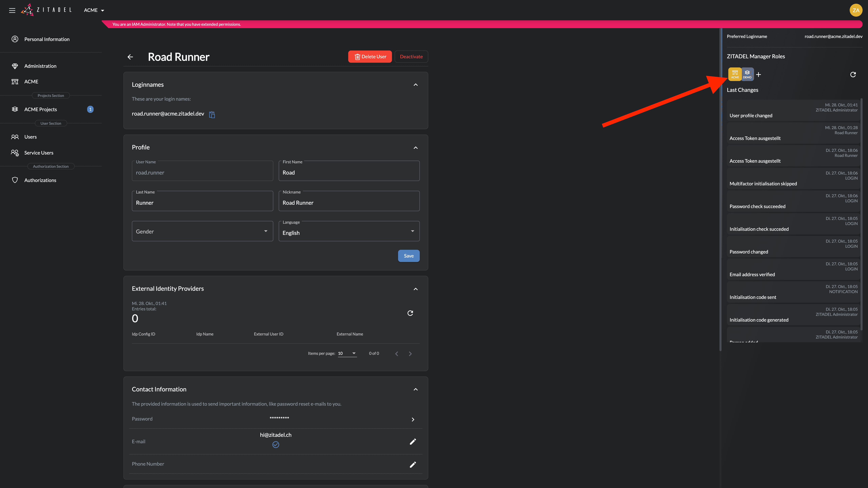This screenshot has height=488, width=868.
Task: Open the ACME organization switcher
Action: pos(94,10)
